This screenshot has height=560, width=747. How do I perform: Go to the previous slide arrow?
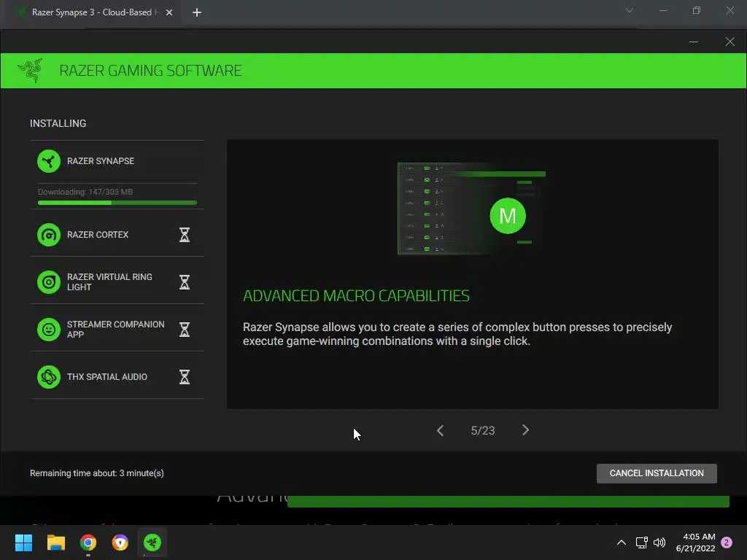tap(440, 430)
